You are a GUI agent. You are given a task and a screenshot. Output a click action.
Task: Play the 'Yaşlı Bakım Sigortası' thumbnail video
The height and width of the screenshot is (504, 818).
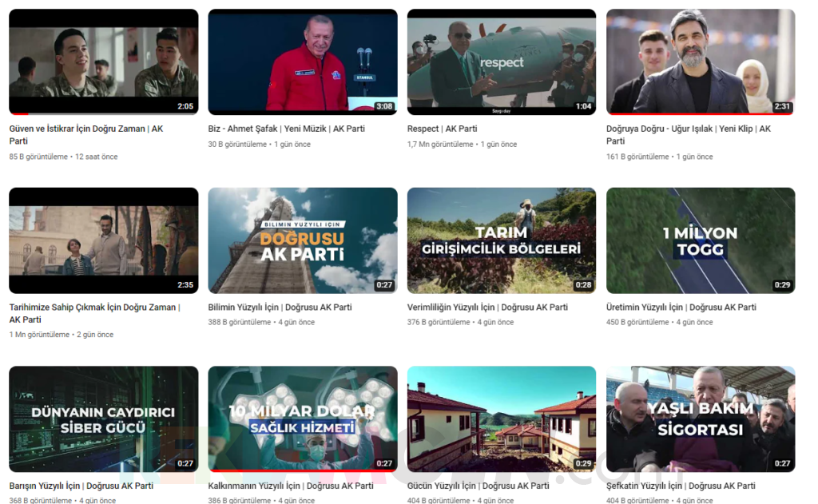coord(700,419)
